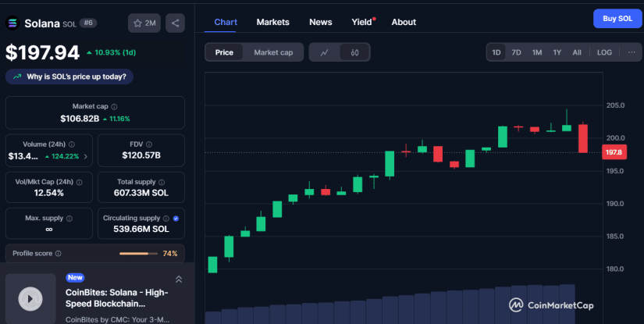Select the Market cap toggle option

[x=273, y=52]
